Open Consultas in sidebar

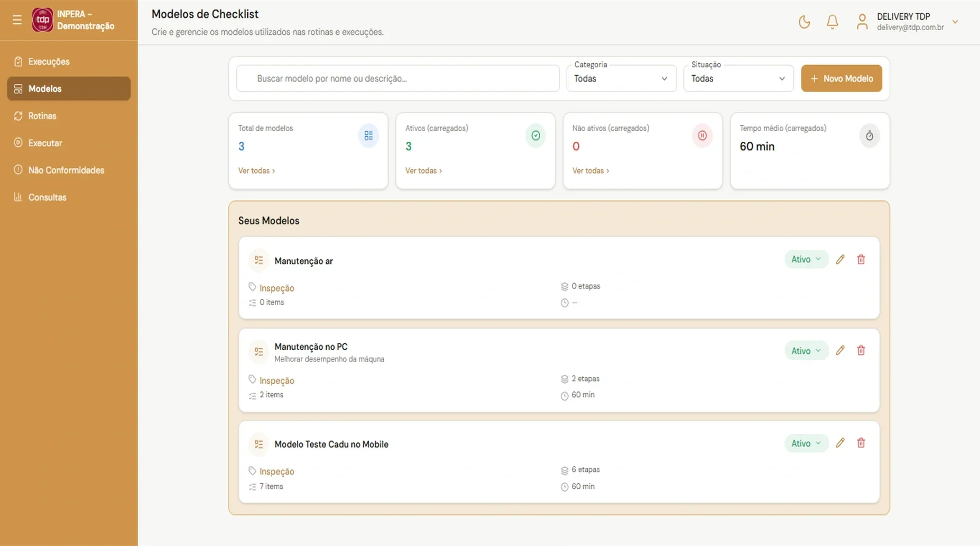(69, 197)
